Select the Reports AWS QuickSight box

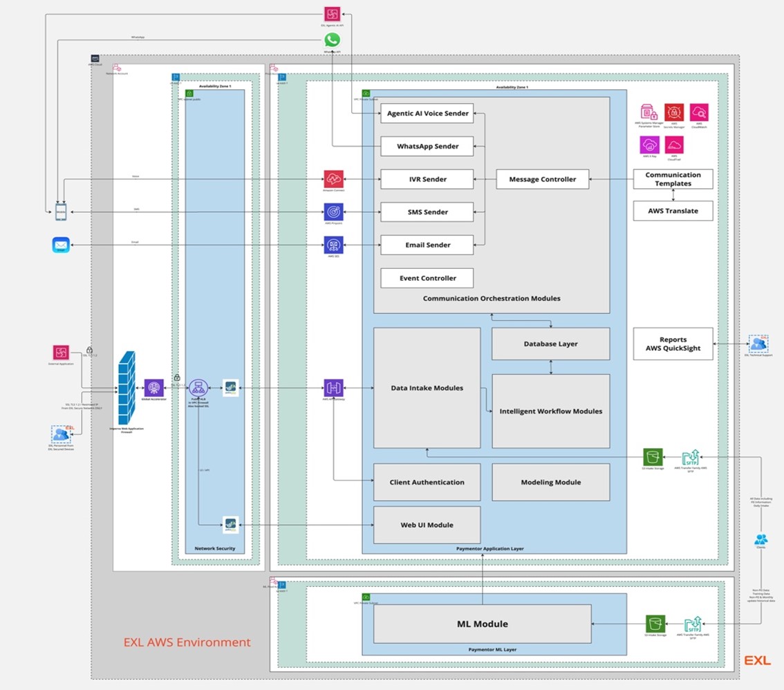(x=673, y=344)
